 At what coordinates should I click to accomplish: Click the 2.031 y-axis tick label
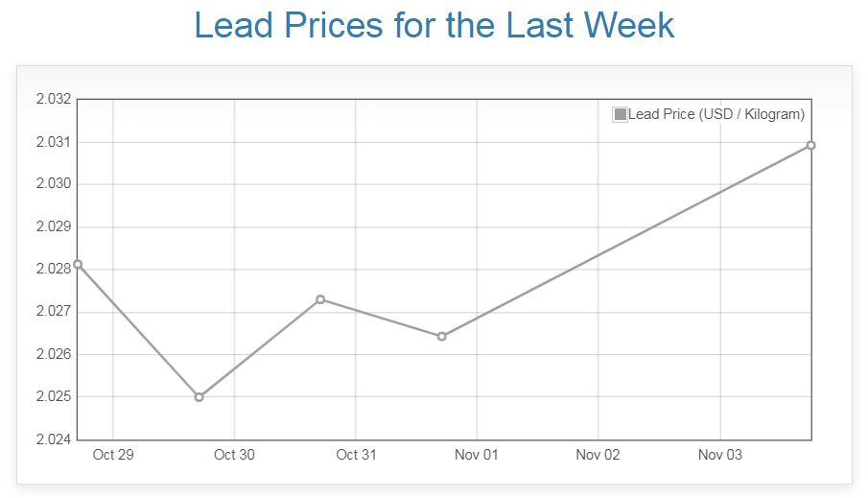point(54,142)
